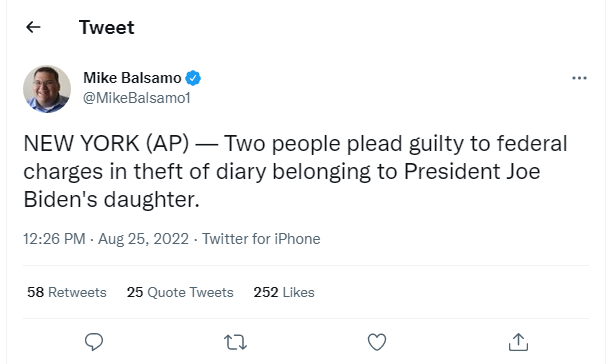
Task: Click the blue verified badge
Action: (193, 78)
